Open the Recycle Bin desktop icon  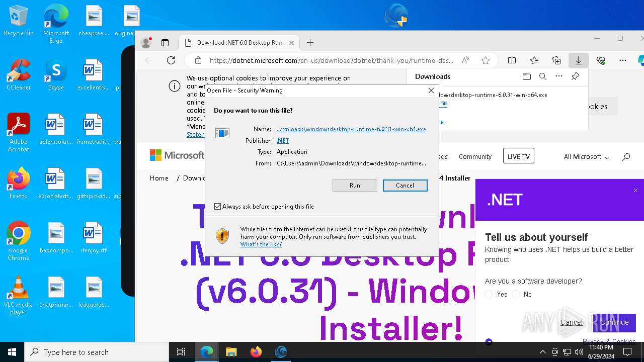pos(19,21)
